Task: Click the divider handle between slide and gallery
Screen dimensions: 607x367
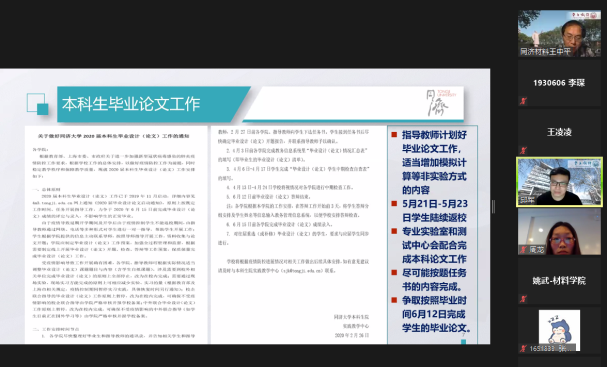Action: click(x=493, y=206)
